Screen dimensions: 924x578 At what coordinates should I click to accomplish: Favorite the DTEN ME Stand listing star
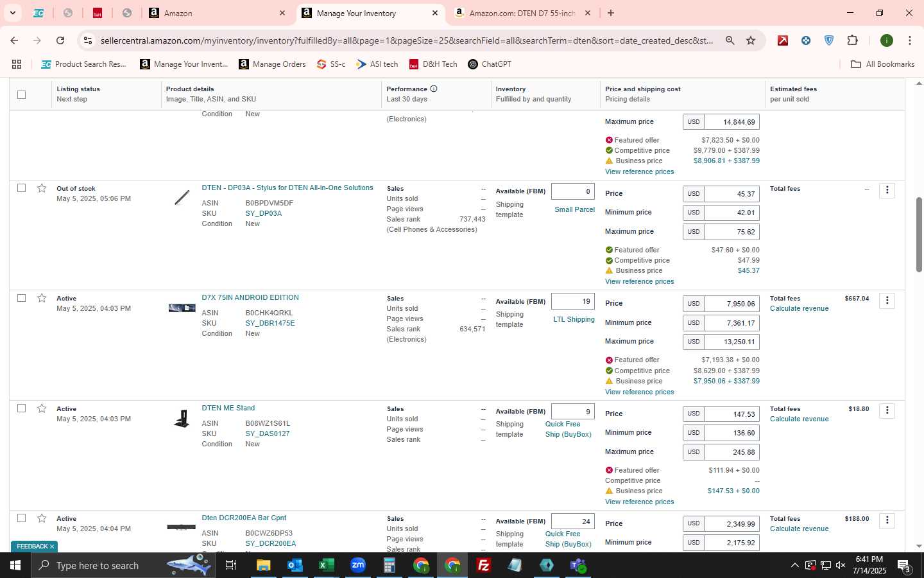tap(42, 408)
